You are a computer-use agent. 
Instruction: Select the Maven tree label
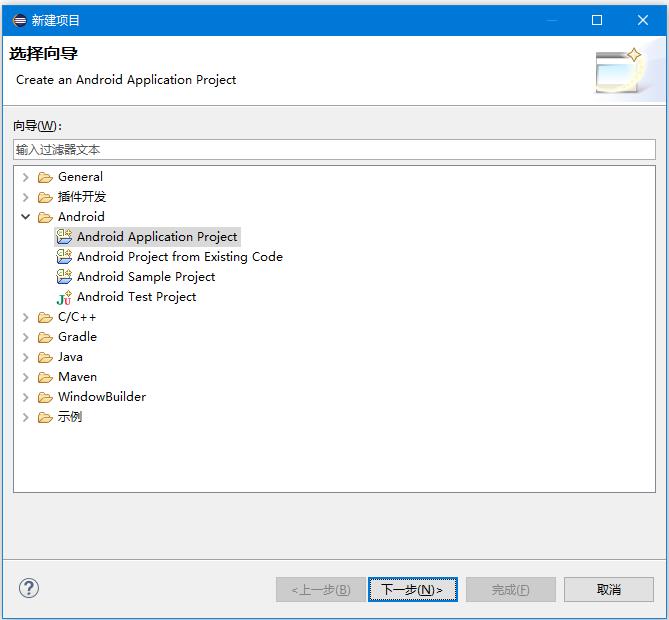pyautogui.click(x=77, y=377)
